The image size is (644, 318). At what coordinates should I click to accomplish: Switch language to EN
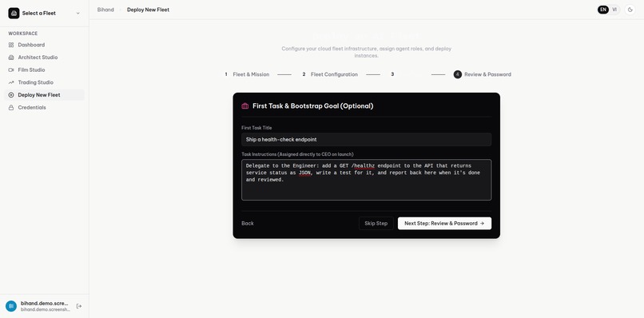(x=603, y=10)
